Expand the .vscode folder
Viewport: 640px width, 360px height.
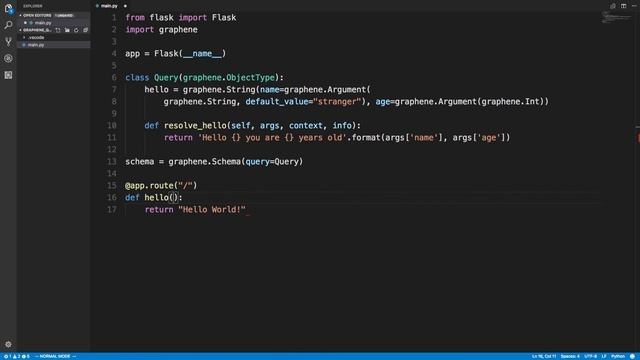point(36,38)
